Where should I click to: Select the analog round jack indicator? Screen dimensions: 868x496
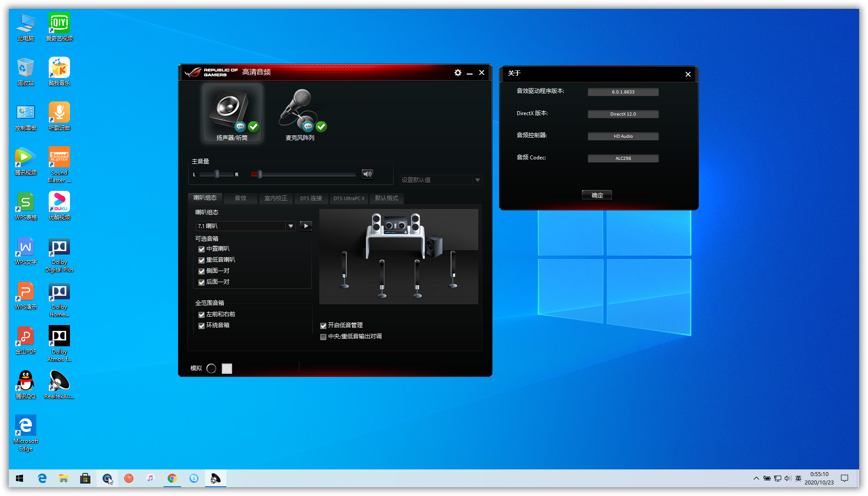click(x=211, y=368)
